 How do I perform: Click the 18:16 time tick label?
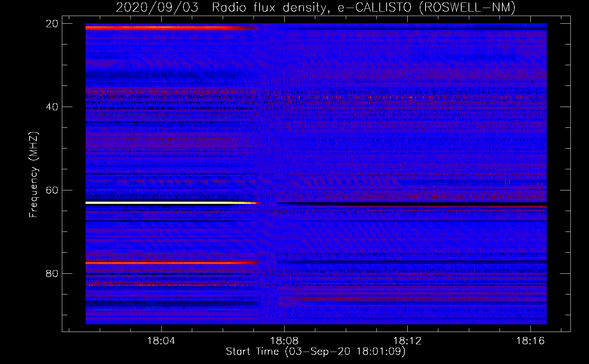pyautogui.click(x=530, y=341)
